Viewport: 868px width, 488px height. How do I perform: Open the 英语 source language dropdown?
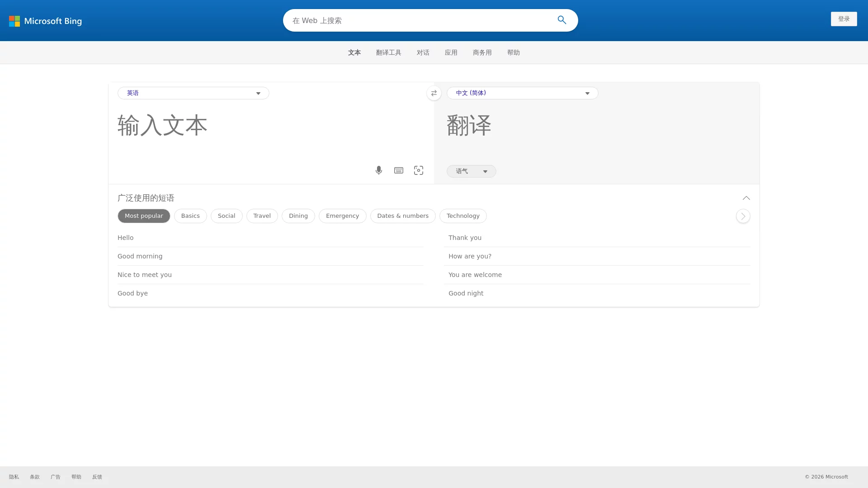(193, 93)
